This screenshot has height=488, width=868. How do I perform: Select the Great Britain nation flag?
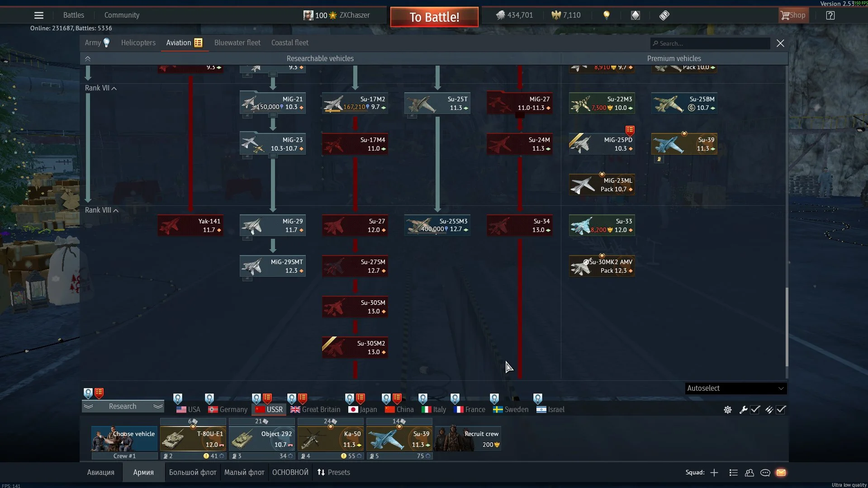coord(315,410)
